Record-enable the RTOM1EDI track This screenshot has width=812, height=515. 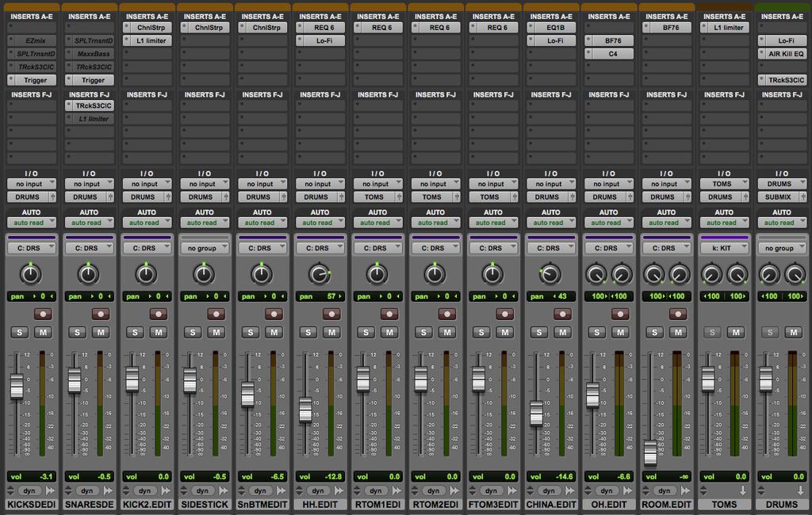pyautogui.click(x=389, y=315)
